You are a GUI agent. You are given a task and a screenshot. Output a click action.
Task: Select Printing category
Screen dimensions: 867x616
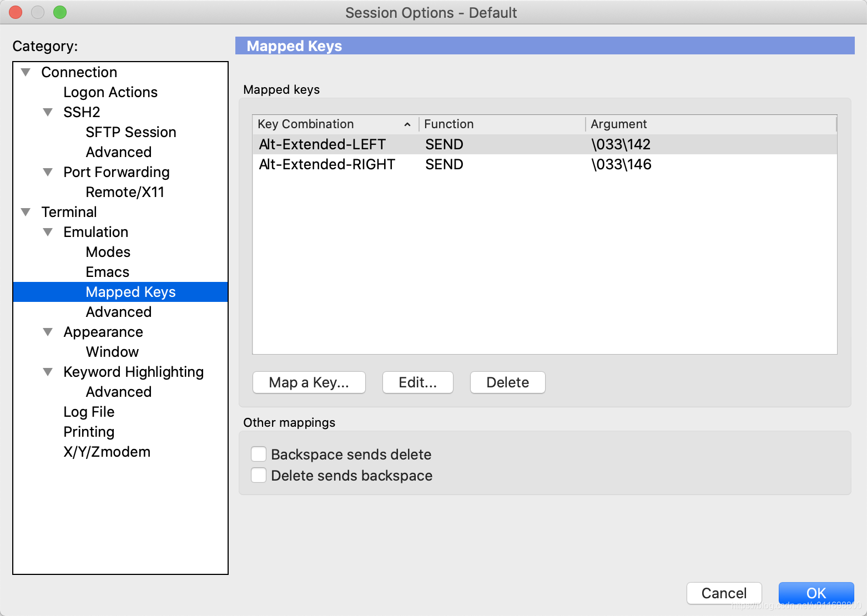coord(89,432)
